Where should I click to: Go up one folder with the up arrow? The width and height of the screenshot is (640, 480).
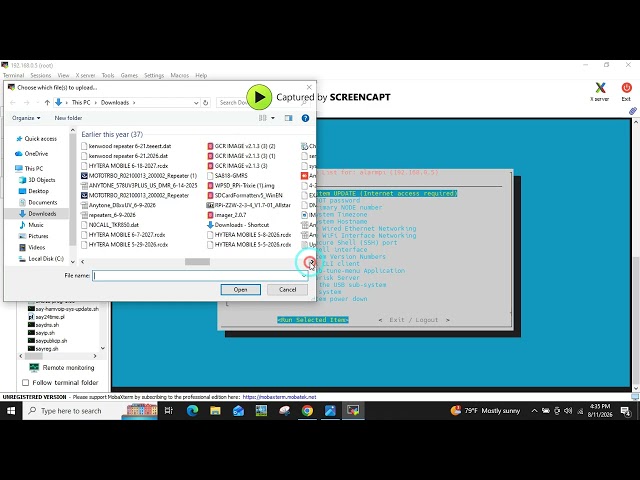tap(47, 102)
